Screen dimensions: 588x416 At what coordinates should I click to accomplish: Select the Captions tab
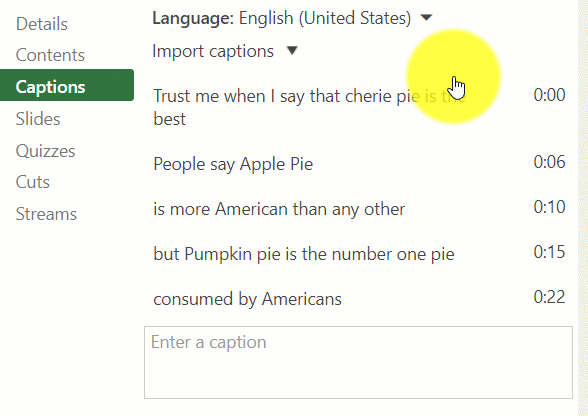tap(67, 85)
